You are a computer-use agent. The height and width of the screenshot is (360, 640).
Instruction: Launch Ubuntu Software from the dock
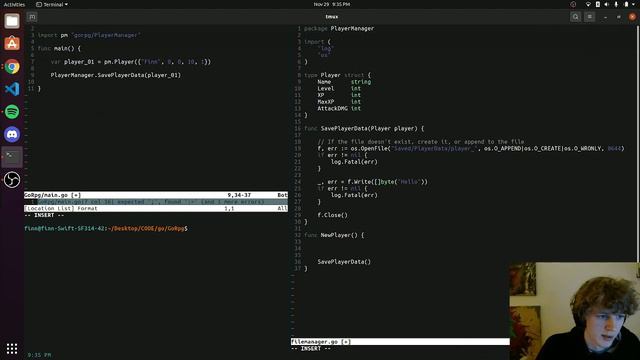tap(12, 43)
